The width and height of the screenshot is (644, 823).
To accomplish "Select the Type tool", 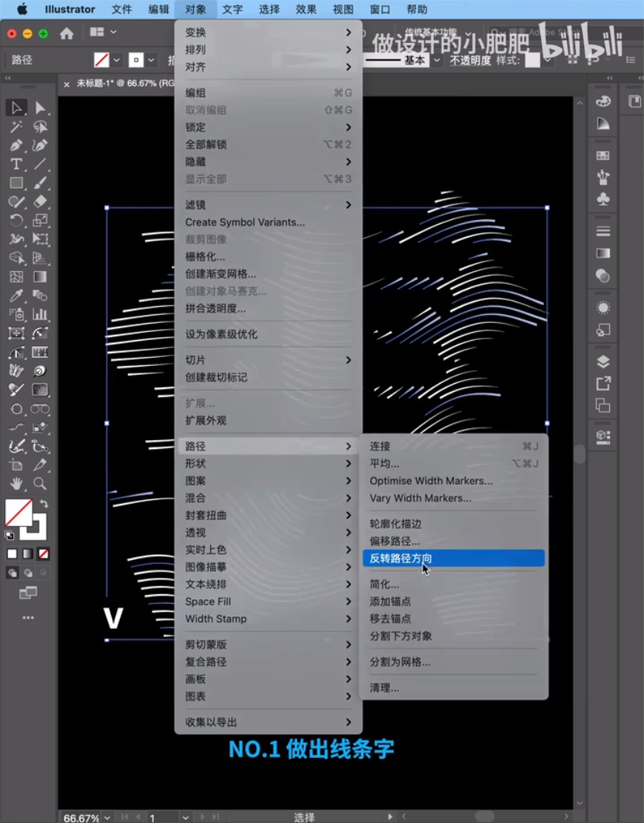I will click(x=16, y=164).
